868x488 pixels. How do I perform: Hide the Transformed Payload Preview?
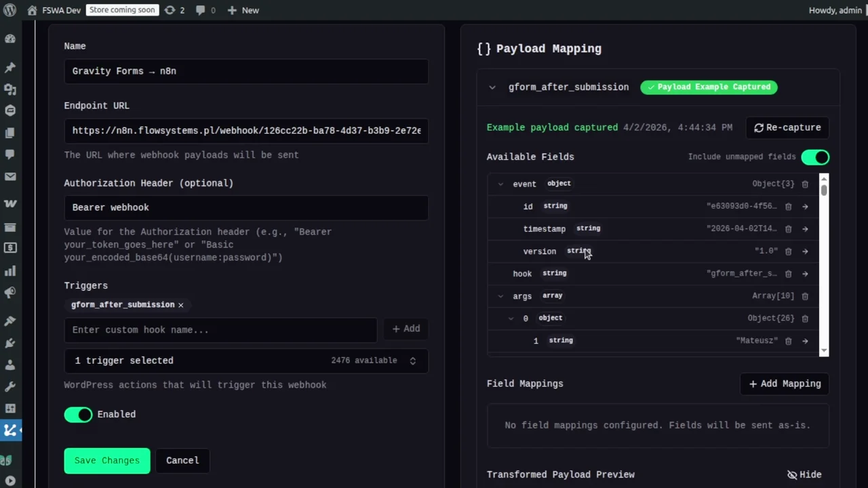tap(804, 474)
